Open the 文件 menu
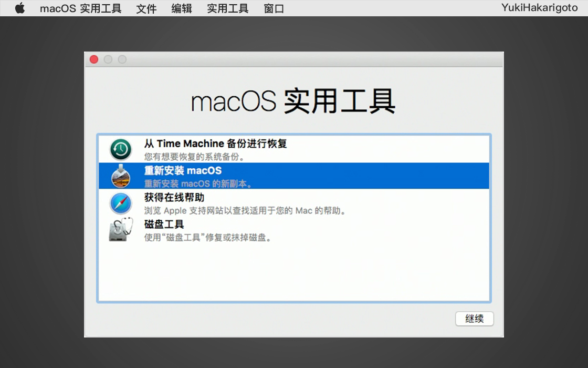 pos(146,8)
